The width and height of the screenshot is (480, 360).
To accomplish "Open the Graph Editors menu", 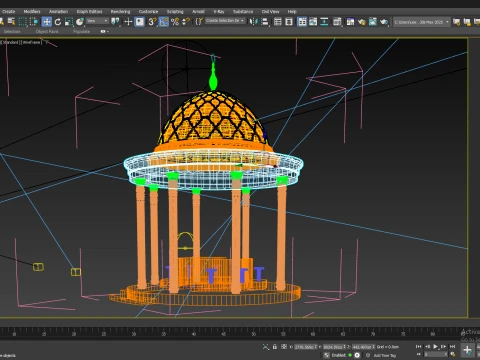I will click(89, 12).
